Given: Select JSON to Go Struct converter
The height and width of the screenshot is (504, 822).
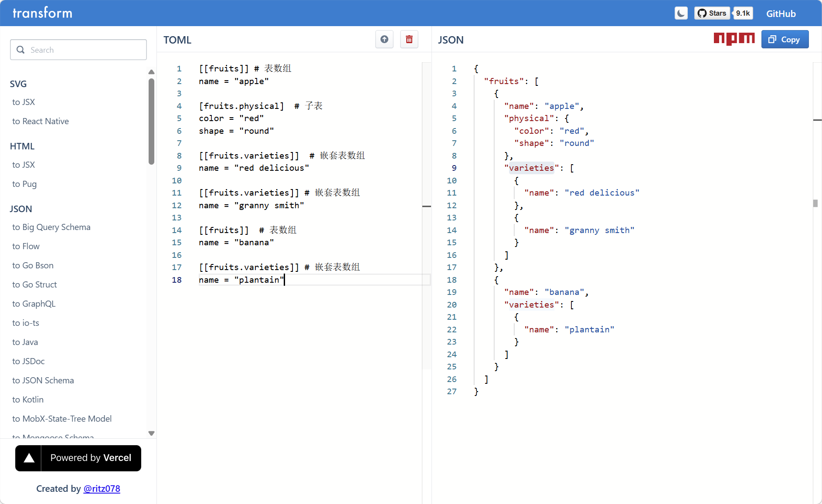Looking at the screenshot, I should (34, 284).
